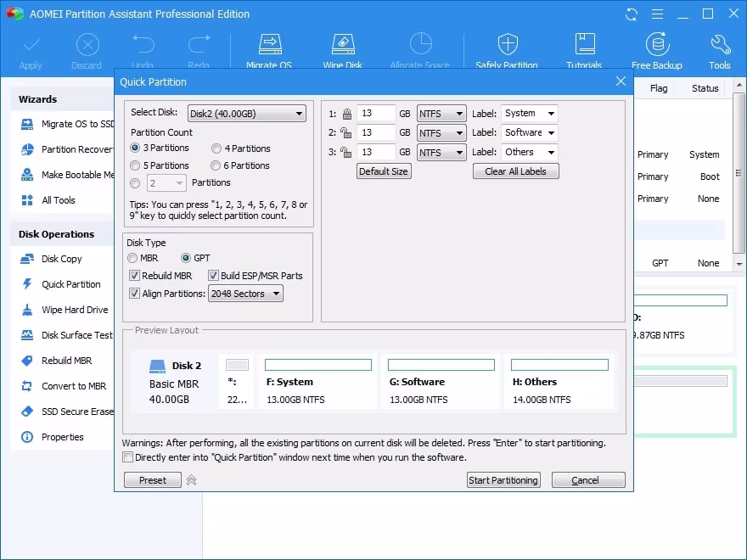
Task: Open the Select Disk dropdown
Action: pos(247,114)
